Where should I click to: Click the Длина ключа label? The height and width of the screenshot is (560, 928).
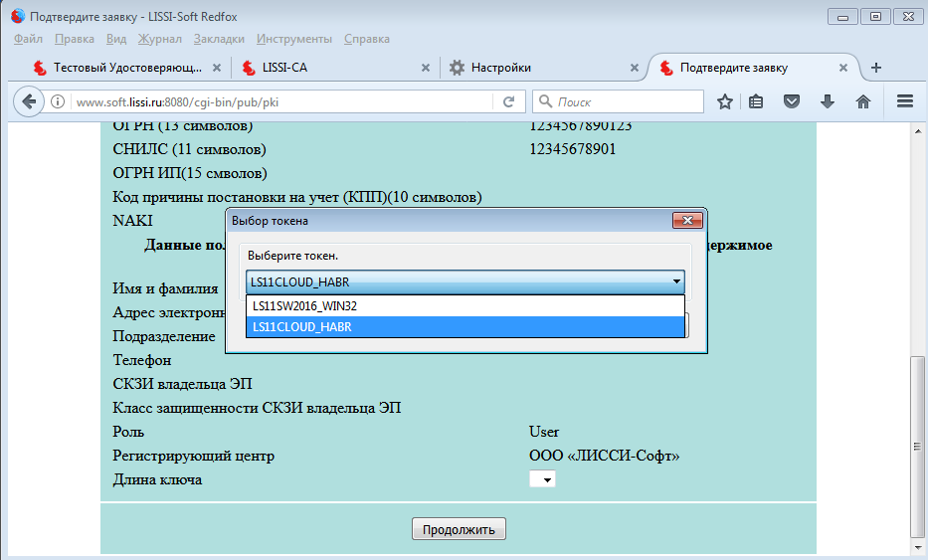click(157, 479)
